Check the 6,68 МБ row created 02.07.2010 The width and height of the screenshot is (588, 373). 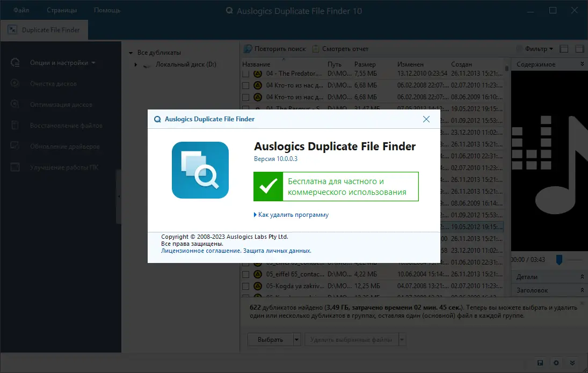(245, 85)
